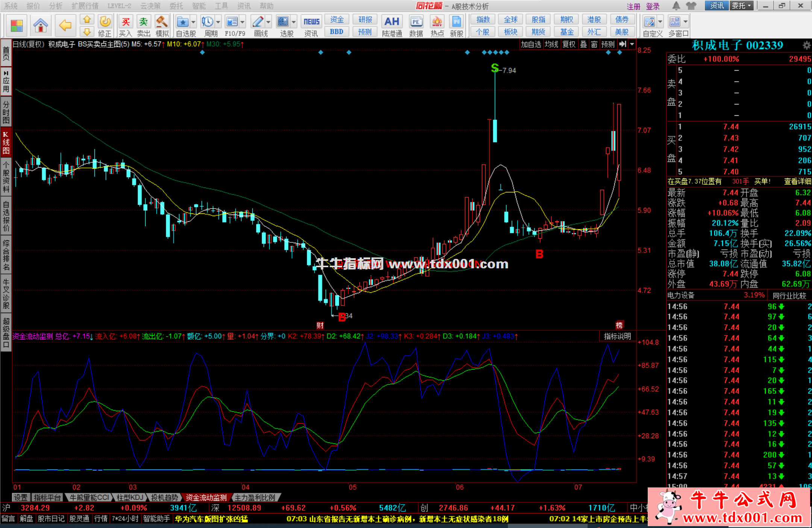The height and width of the screenshot is (528, 812).
Task: Click the green 卖出 sell icon
Action: coord(143,22)
